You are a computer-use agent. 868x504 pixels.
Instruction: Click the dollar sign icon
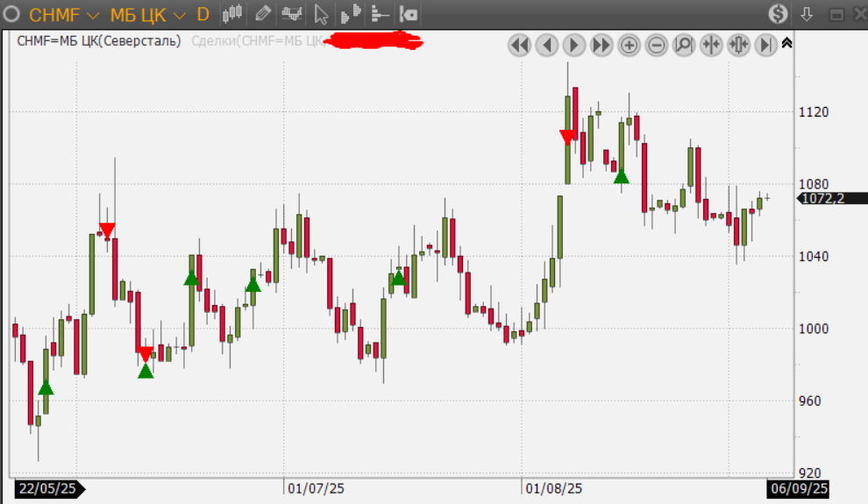779,14
